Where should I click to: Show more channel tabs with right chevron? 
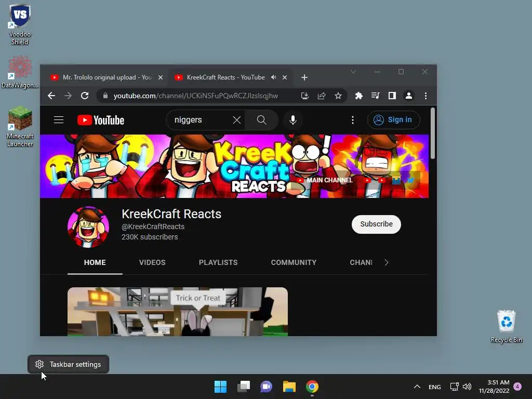pos(387,262)
